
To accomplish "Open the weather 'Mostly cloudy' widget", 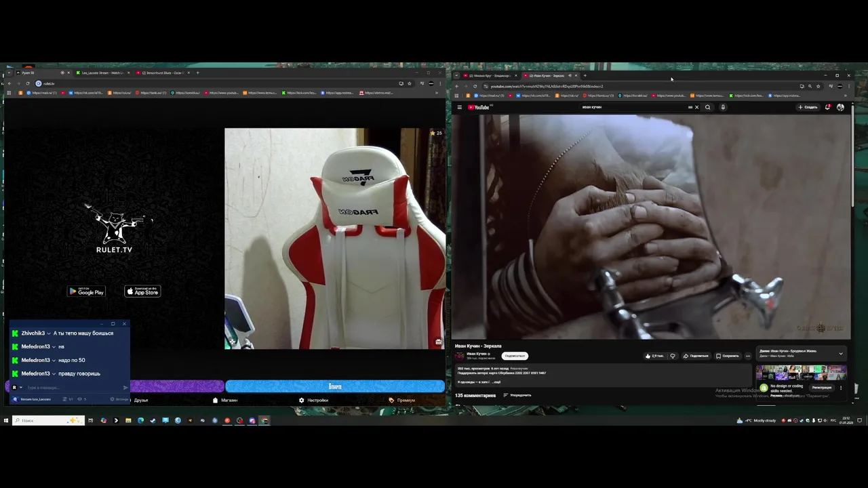I will click(757, 420).
